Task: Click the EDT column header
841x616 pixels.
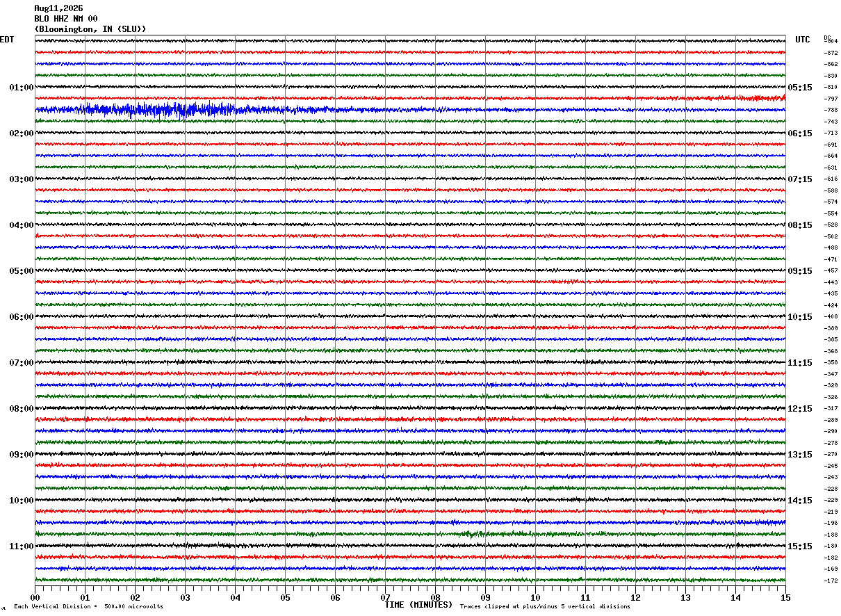Action: (x=6, y=40)
